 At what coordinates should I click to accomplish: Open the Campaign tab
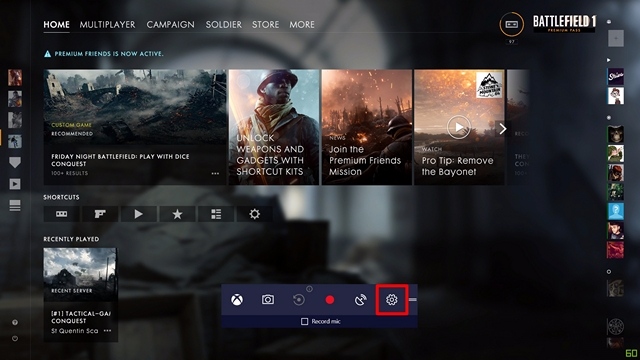pyautogui.click(x=171, y=24)
